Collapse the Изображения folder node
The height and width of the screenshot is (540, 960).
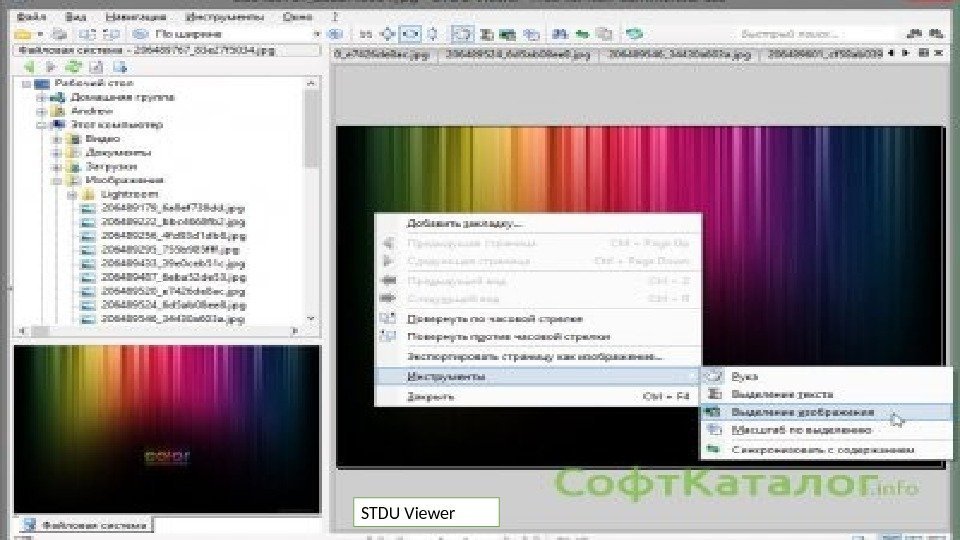tap(56, 180)
